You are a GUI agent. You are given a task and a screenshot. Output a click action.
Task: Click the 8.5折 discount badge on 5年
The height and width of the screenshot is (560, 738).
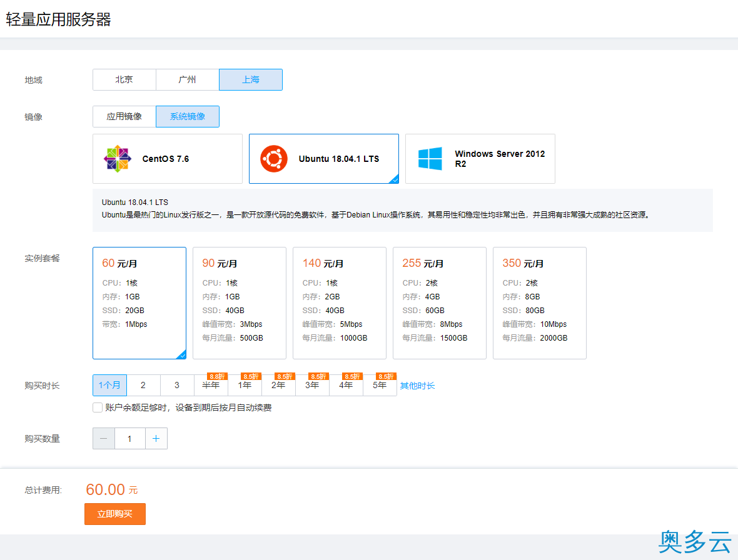[387, 376]
